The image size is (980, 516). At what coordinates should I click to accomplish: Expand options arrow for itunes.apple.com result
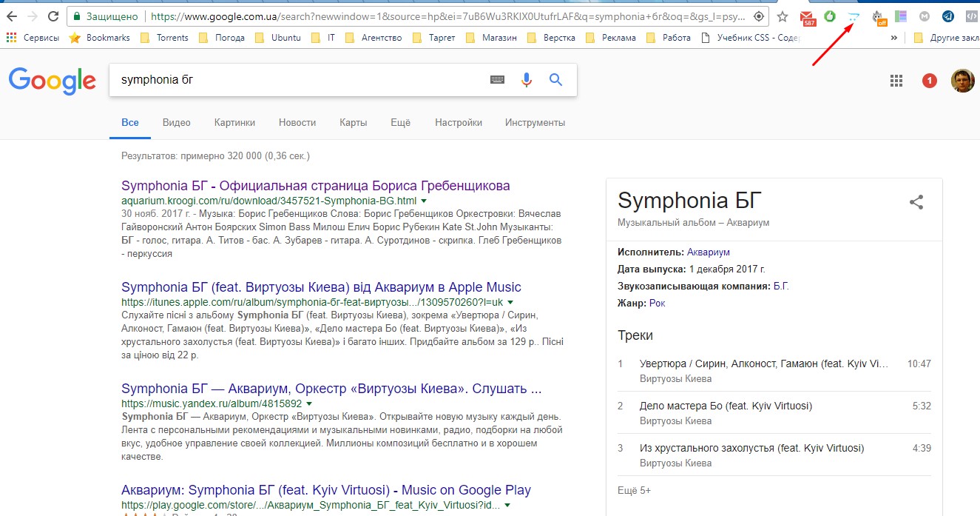[x=510, y=302]
